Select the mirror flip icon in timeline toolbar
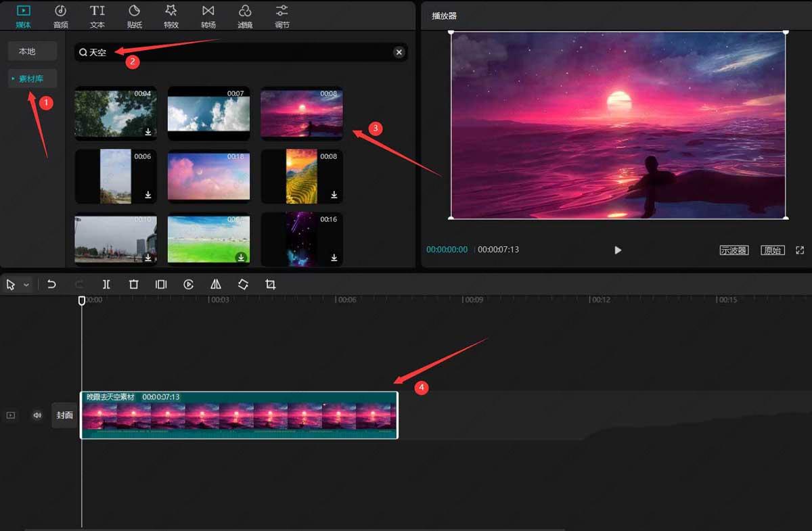This screenshot has height=531, width=812. pyautogui.click(x=215, y=284)
